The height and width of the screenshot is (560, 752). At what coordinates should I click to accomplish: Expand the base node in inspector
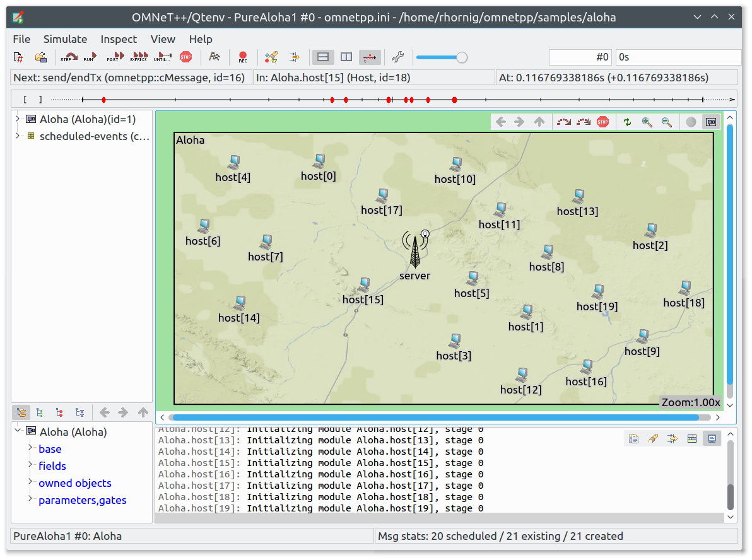click(30, 447)
